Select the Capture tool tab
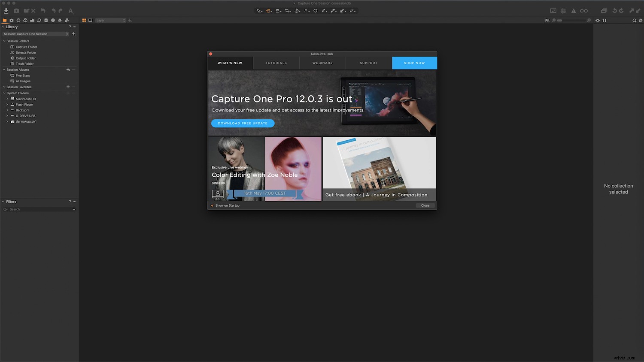This screenshot has width=644, height=362. coord(11,20)
